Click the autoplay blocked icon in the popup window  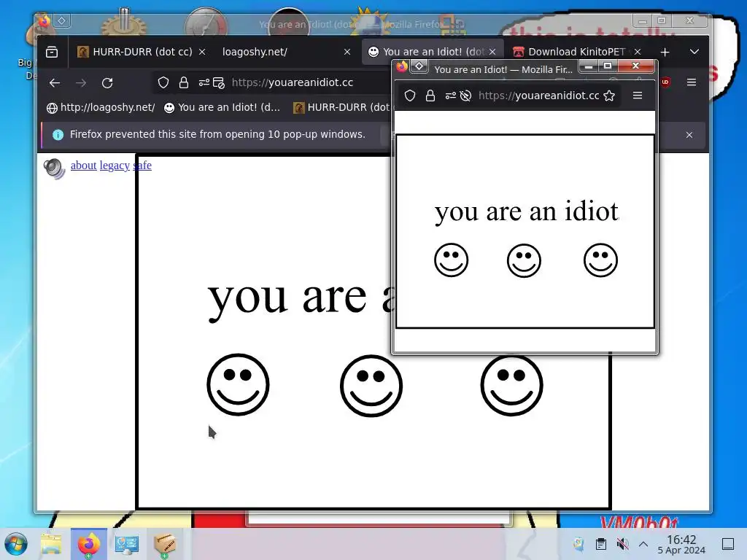[465, 96]
